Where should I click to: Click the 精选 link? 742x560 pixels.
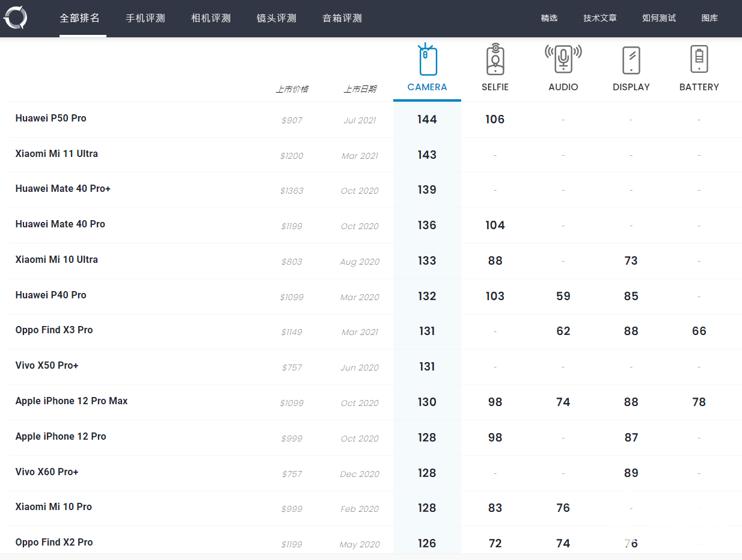pos(549,18)
